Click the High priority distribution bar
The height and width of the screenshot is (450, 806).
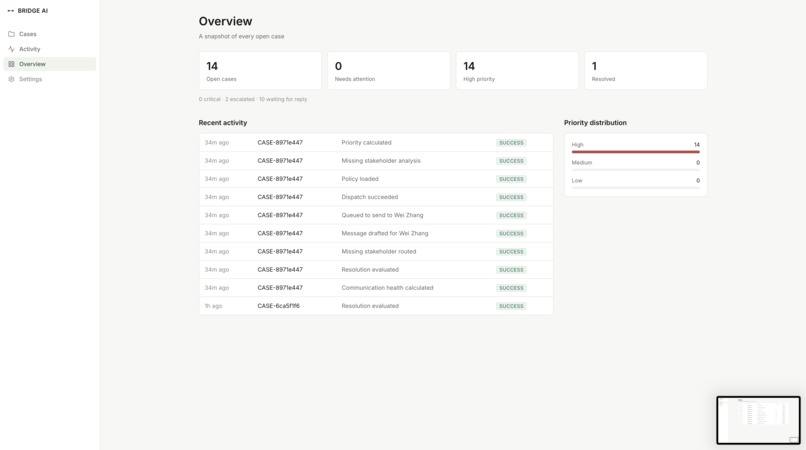pyautogui.click(x=635, y=152)
